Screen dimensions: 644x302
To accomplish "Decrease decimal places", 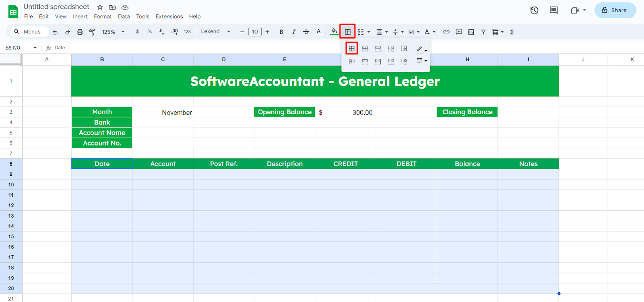I will [162, 31].
